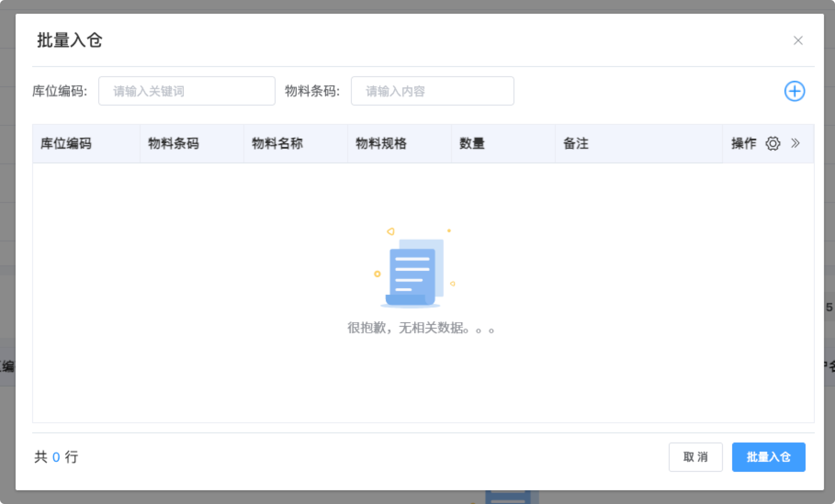
Task: Click the 物料名称 column header
Action: click(277, 144)
